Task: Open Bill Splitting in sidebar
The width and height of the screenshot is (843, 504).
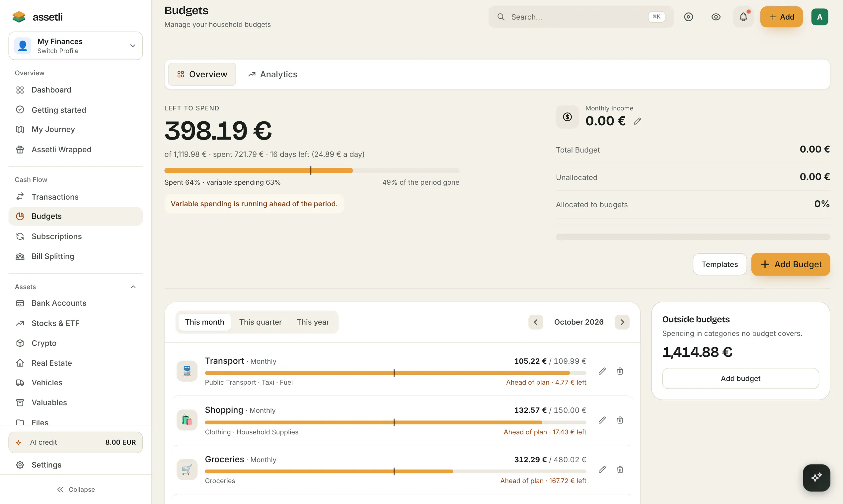Action: (75, 256)
